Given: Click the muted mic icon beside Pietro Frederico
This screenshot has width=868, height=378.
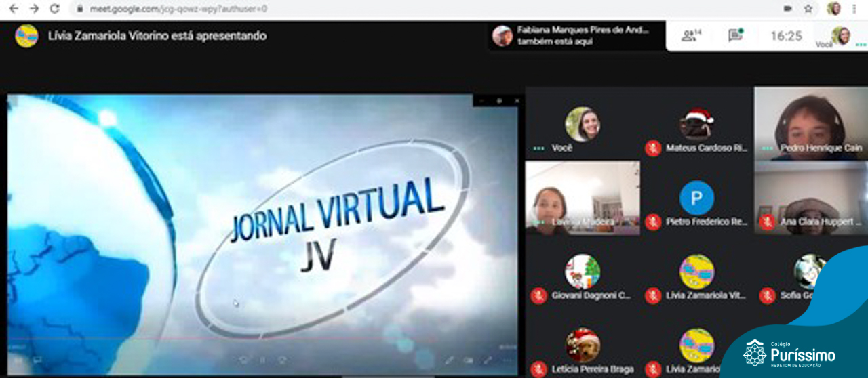Looking at the screenshot, I should point(653,222).
